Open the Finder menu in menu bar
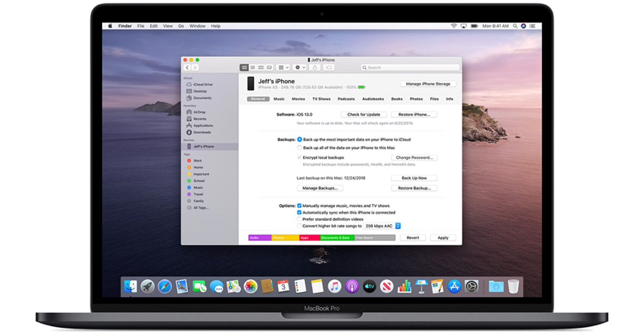 click(125, 26)
